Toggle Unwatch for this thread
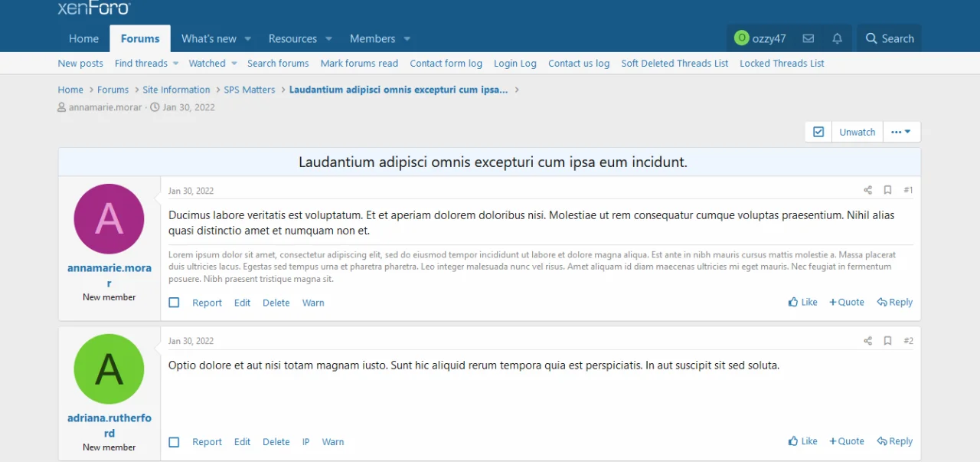980x462 pixels. pos(857,131)
